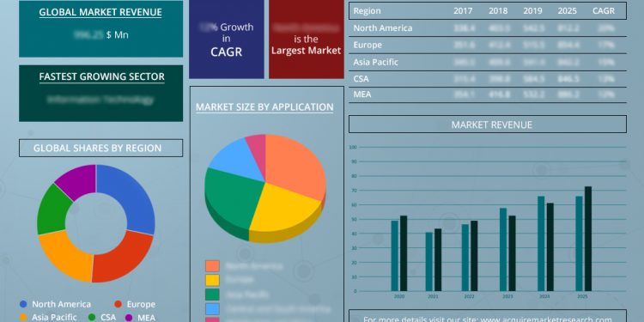Click the 2017 column header
This screenshot has width=644, height=322.
click(x=463, y=11)
